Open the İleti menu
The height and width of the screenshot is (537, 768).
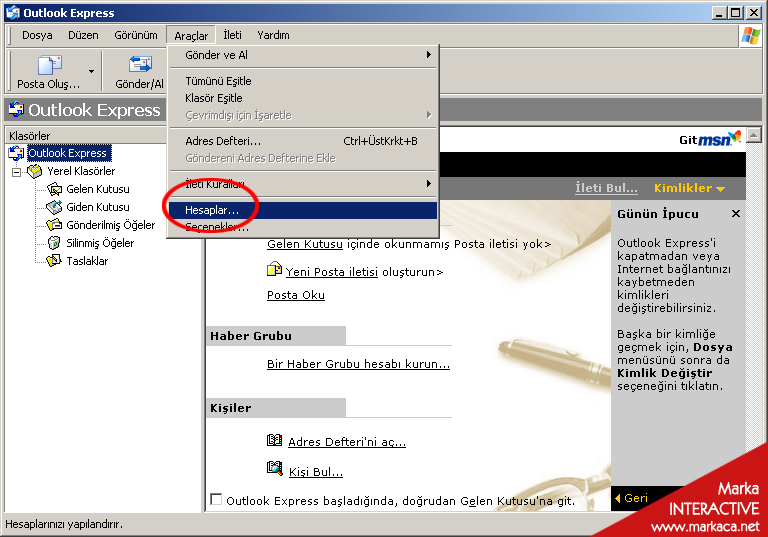pos(232,35)
